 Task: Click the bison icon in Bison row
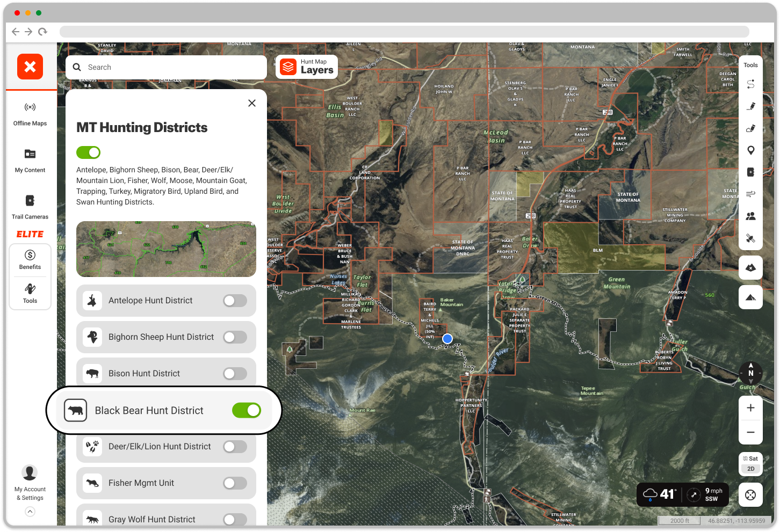point(92,374)
